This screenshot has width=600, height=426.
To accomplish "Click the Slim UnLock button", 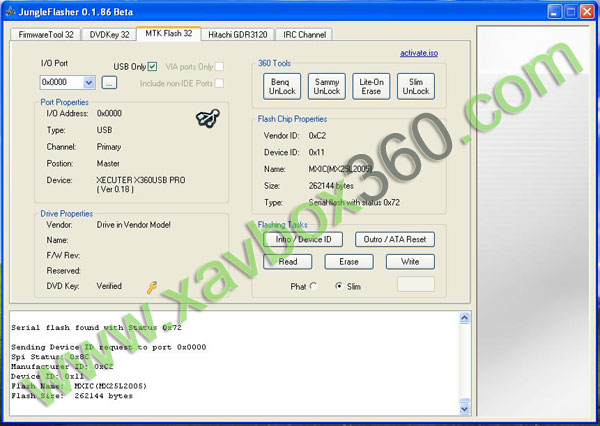I will point(416,87).
